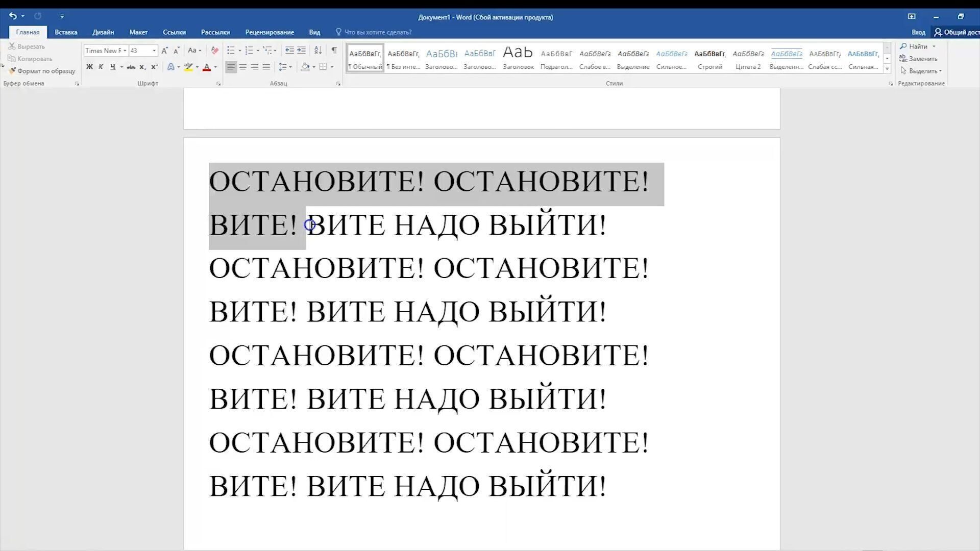Screen dimensions: 980x551
Task: Click Вырезать to cut selection
Action: (27, 46)
